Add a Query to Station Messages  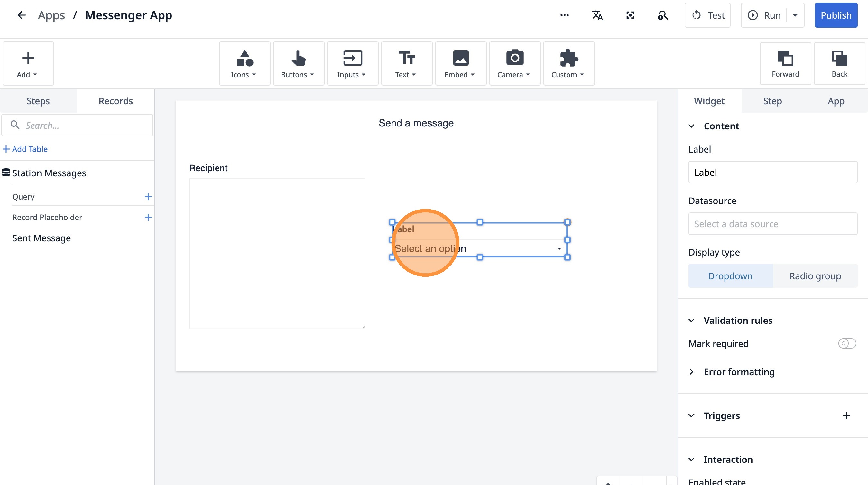(x=148, y=197)
